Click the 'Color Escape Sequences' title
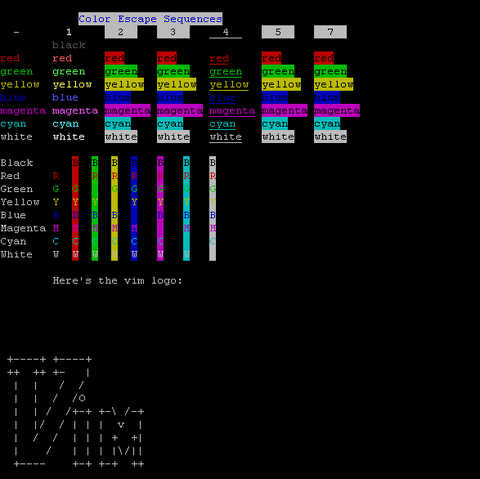Image resolution: width=480 pixels, height=479 pixels. [x=150, y=19]
